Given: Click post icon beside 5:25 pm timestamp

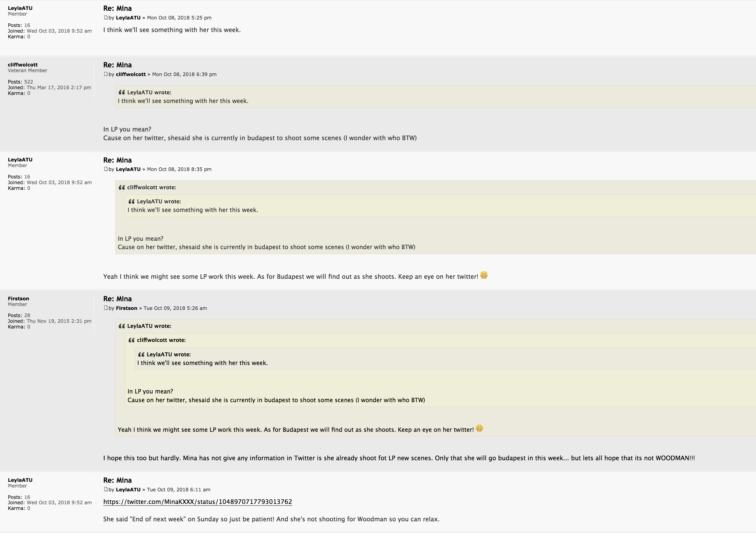Looking at the screenshot, I should (x=106, y=17).
